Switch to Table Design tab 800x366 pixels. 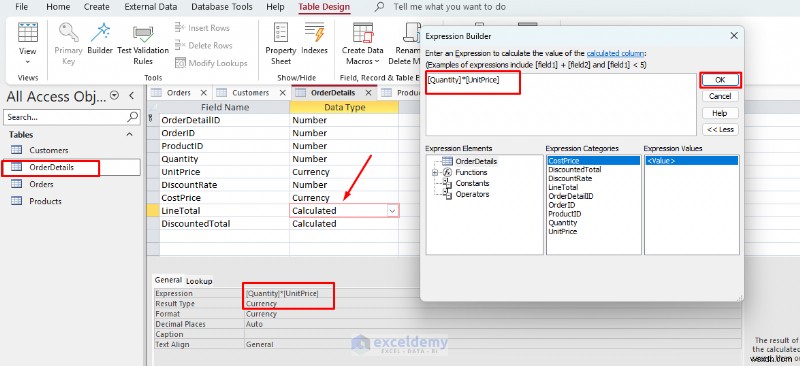point(324,7)
